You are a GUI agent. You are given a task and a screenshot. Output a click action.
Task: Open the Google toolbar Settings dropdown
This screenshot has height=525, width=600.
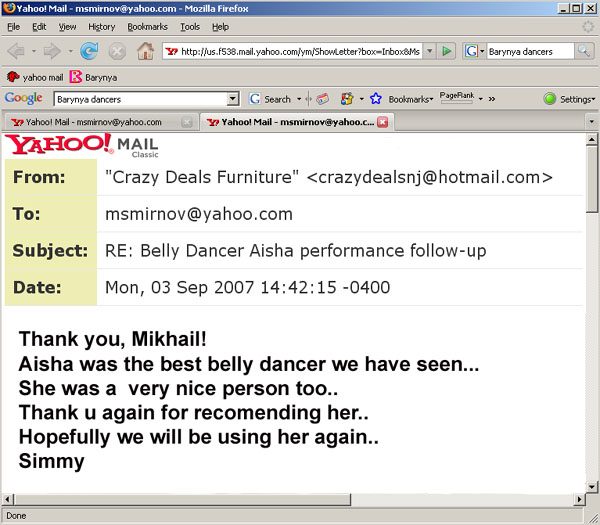(570, 99)
